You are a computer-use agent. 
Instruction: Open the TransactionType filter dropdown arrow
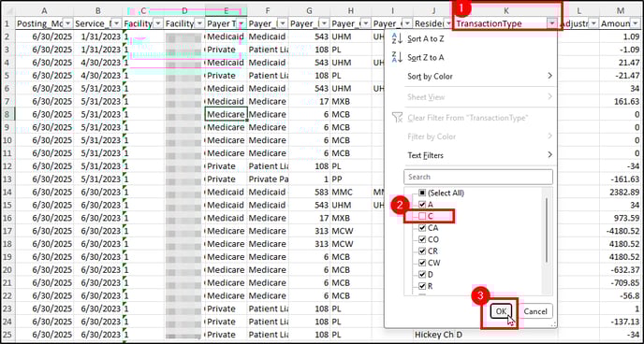click(x=552, y=23)
